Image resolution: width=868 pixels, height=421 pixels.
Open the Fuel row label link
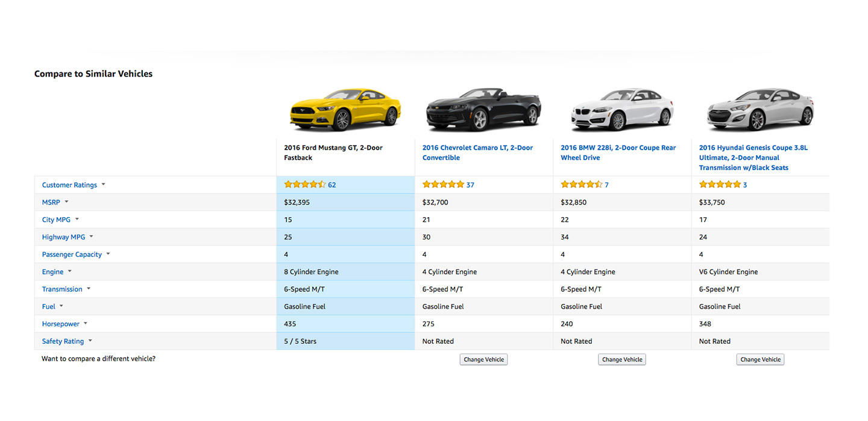(49, 307)
